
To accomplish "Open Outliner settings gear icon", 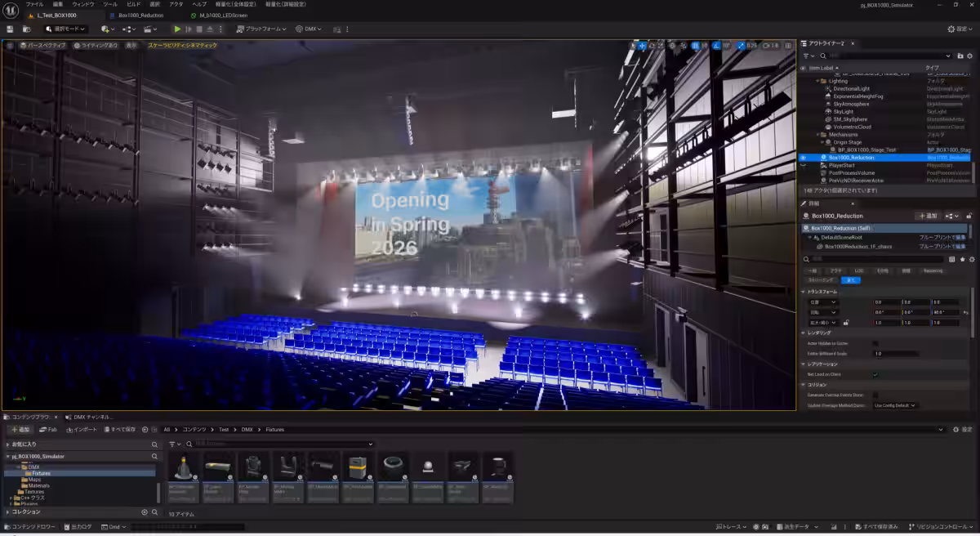I will 971,56.
